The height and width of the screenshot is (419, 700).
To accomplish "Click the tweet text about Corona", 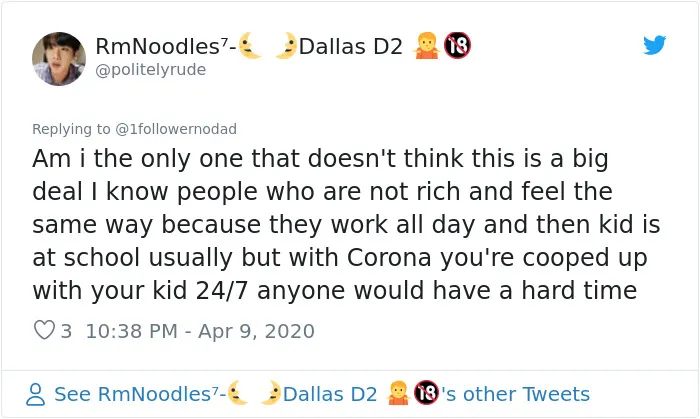I will [346, 224].
